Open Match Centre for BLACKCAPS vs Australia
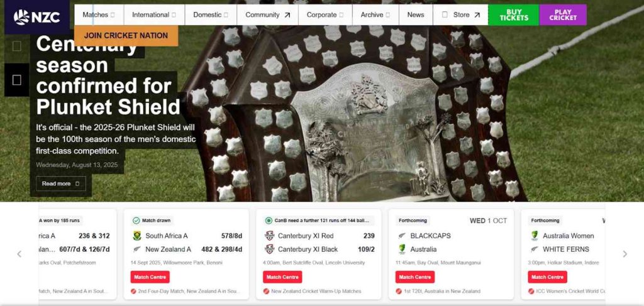The height and width of the screenshot is (306, 644). point(415,277)
